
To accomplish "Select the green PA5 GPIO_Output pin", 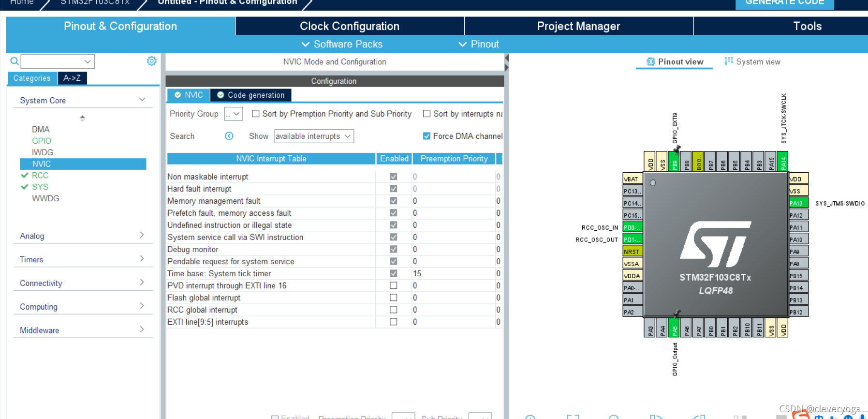I will (x=674, y=328).
